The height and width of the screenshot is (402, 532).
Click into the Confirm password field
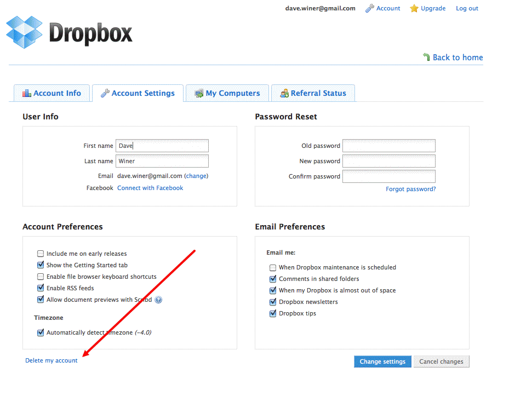pyautogui.click(x=389, y=176)
